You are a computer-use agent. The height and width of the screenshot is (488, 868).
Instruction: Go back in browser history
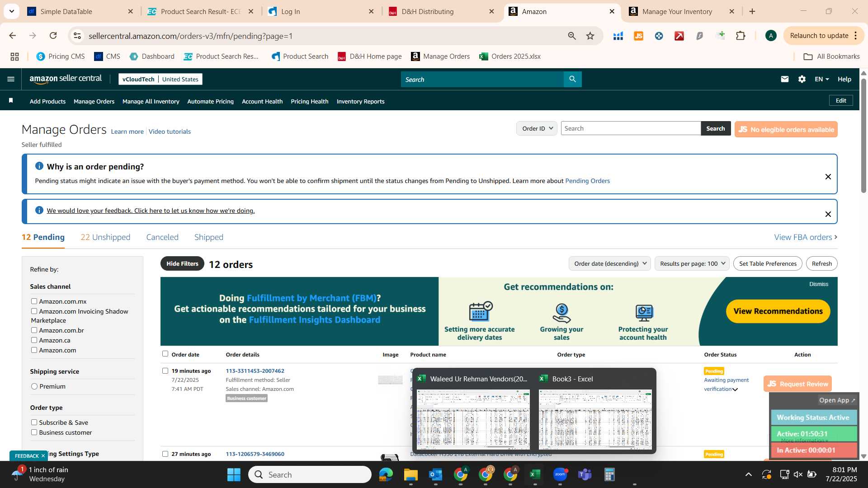point(13,36)
